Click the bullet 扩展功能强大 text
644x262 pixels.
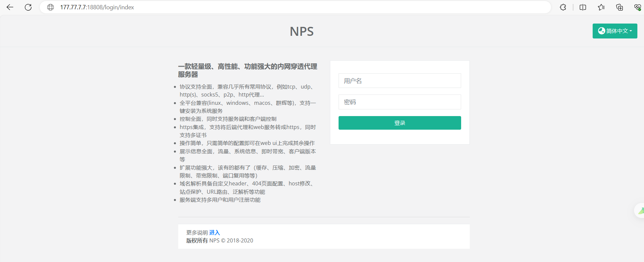pyautogui.click(x=247, y=171)
